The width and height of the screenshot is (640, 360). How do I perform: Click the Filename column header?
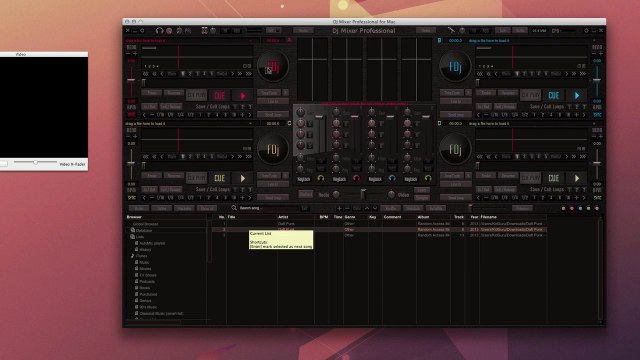[x=488, y=217]
